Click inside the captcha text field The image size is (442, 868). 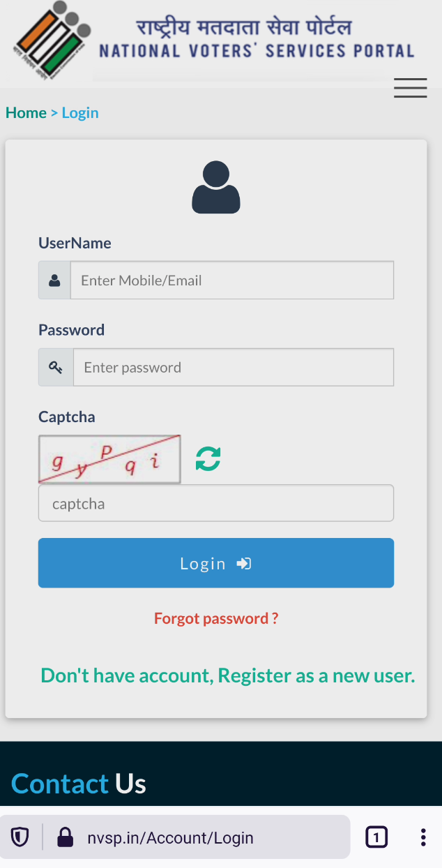[215, 502]
